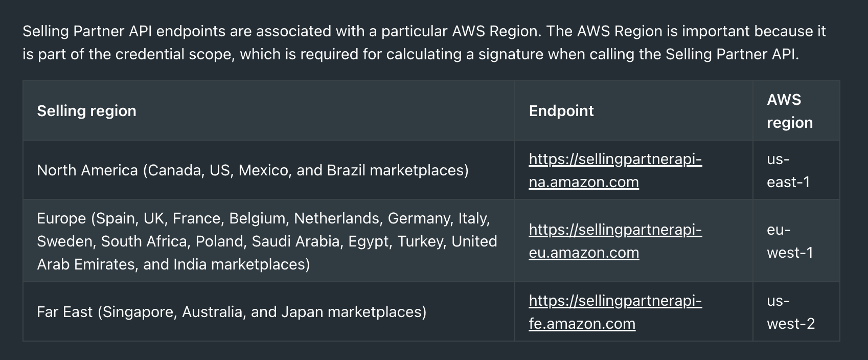This screenshot has width=868, height=360.
Task: Click the us-west-2 AWS region cell
Action: pyautogui.click(x=796, y=312)
